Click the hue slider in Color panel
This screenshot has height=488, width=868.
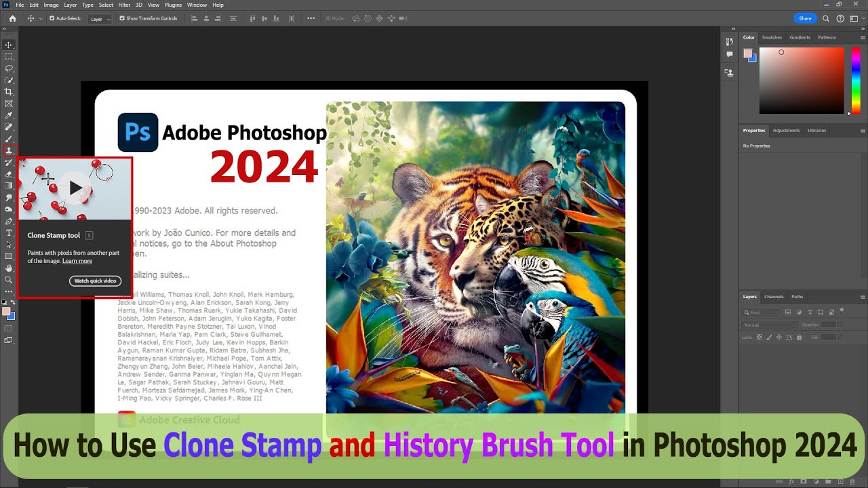[855, 81]
